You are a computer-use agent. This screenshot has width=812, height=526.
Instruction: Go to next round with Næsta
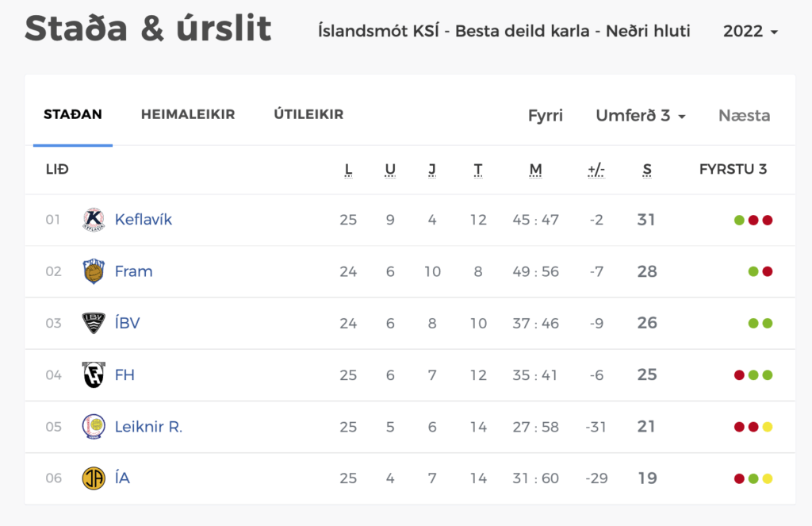tap(744, 116)
